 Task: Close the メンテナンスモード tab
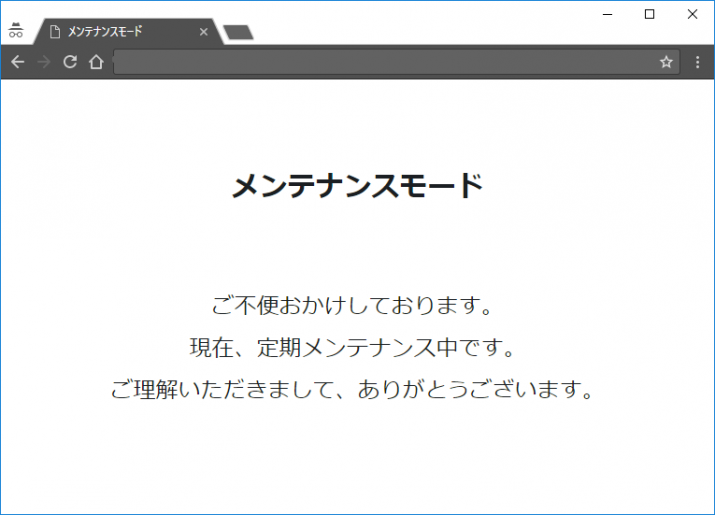click(x=204, y=32)
